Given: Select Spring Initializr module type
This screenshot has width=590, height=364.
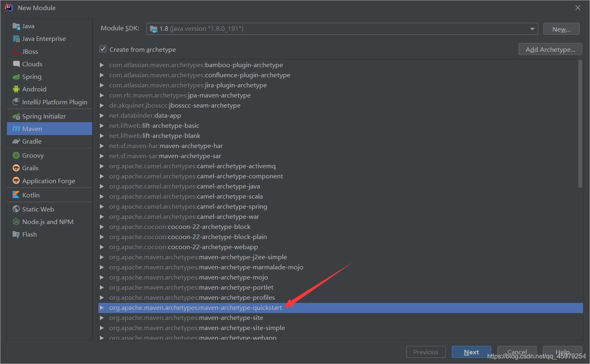Looking at the screenshot, I should tap(50, 116).
